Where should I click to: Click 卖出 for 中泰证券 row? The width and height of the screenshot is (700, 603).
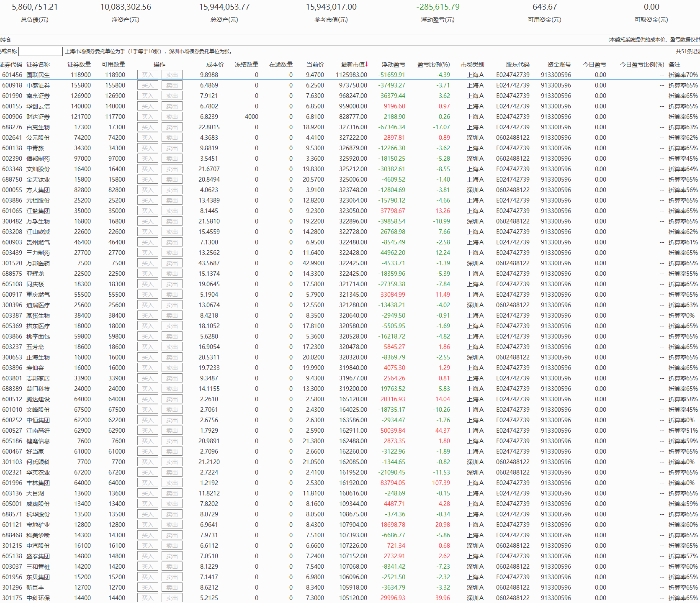click(x=172, y=85)
